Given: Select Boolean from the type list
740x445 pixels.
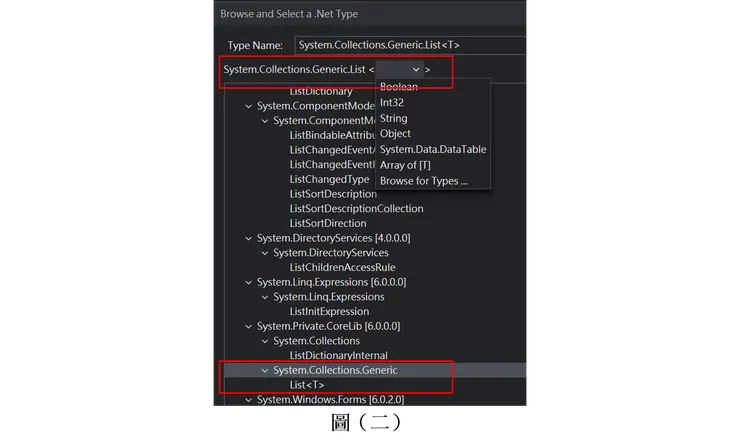Looking at the screenshot, I should click(x=399, y=87).
